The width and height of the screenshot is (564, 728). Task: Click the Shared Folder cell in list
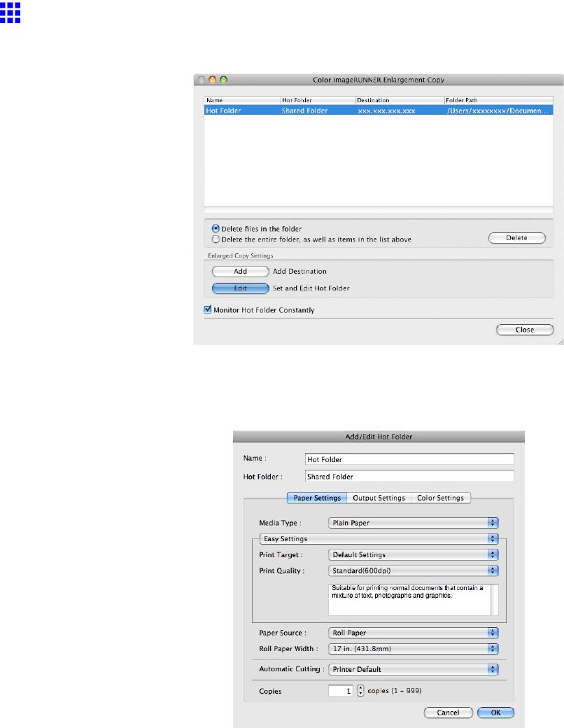(x=304, y=111)
